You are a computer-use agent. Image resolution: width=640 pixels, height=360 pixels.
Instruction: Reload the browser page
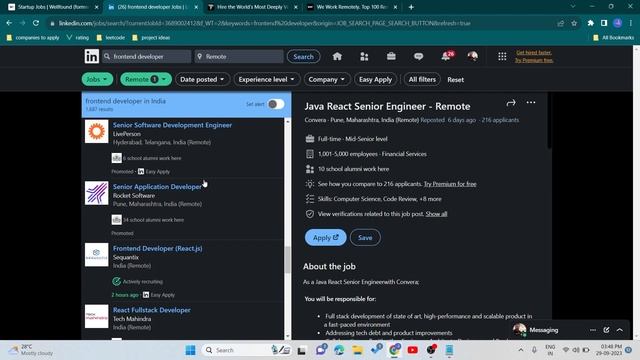(x=36, y=23)
